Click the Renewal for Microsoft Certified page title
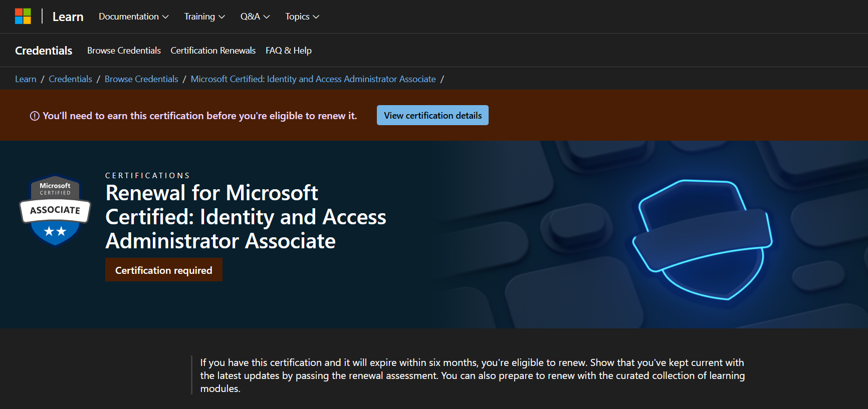Image resolution: width=868 pixels, height=409 pixels. tap(246, 217)
